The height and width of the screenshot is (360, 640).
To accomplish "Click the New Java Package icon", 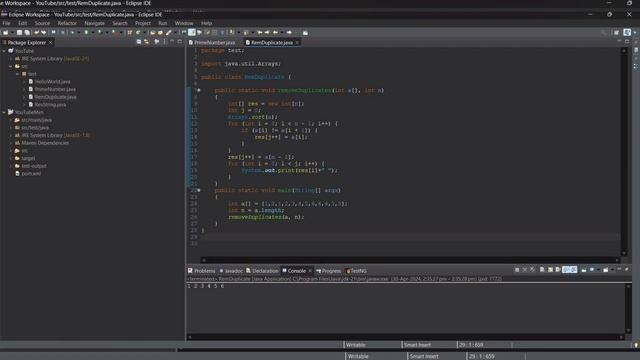I will point(129,32).
